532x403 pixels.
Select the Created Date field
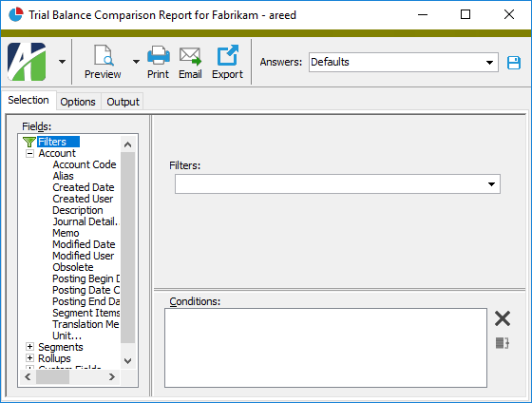pyautogui.click(x=84, y=187)
